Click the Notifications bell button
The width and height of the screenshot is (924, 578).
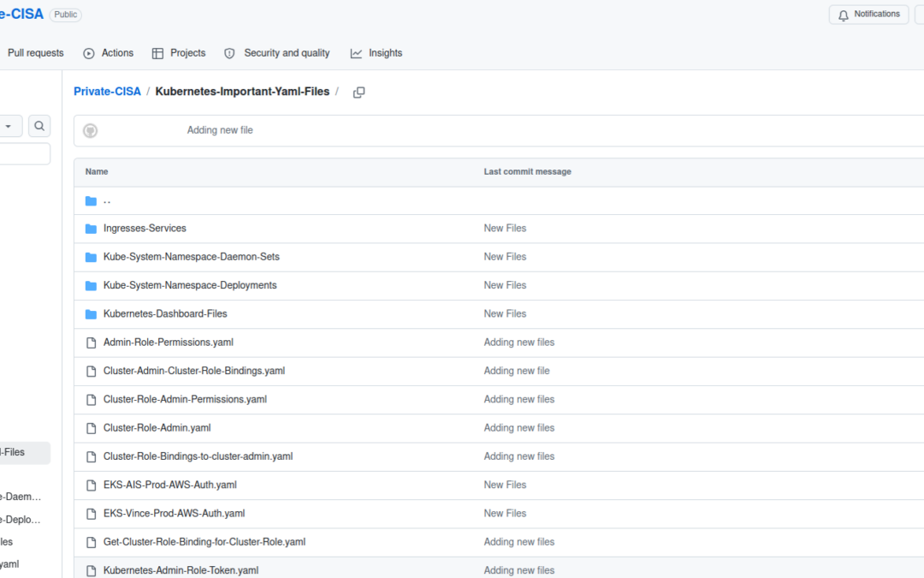(868, 15)
